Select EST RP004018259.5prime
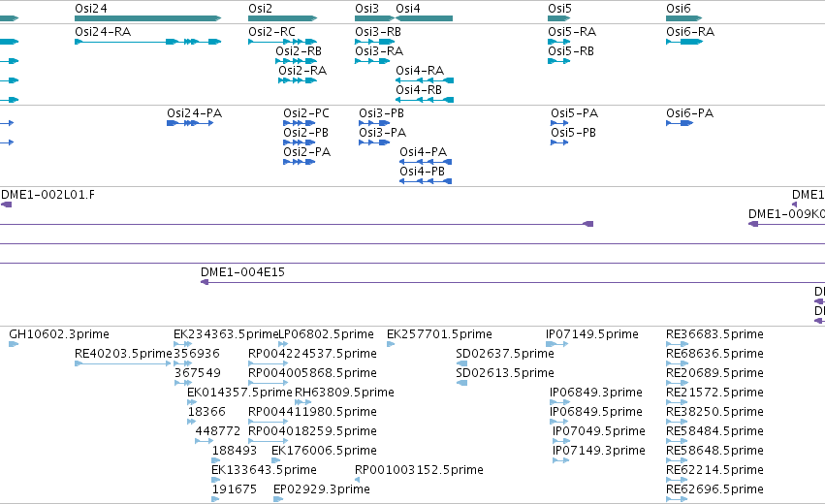 click(x=268, y=441)
